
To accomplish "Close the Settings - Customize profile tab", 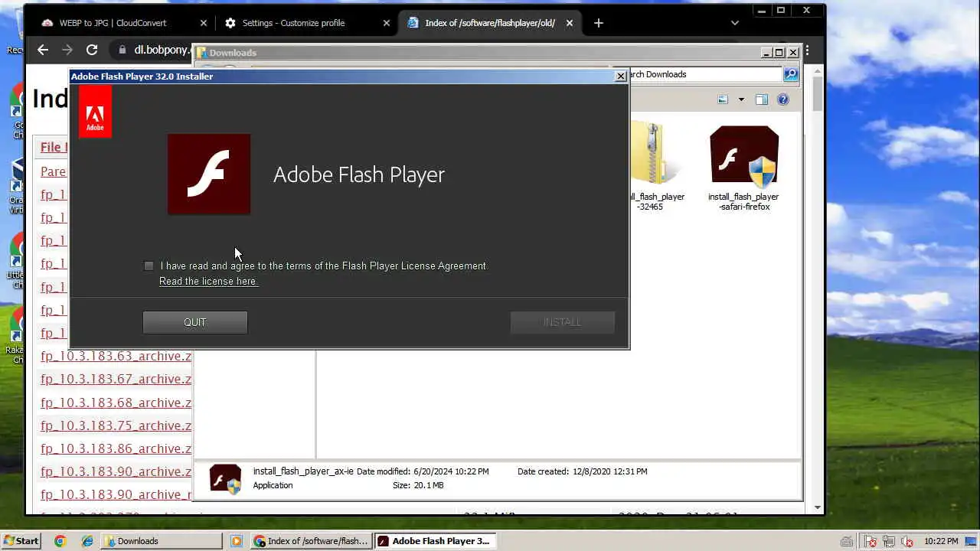I will tap(386, 23).
